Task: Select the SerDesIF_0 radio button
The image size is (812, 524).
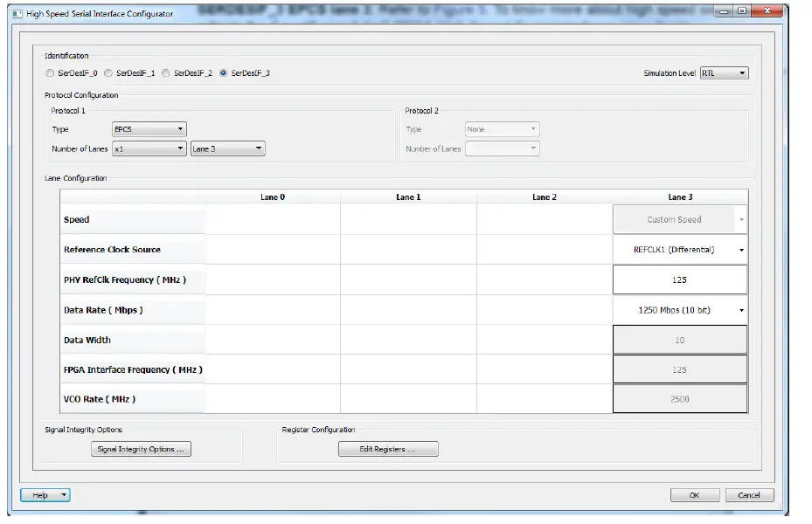Action: (x=50, y=73)
